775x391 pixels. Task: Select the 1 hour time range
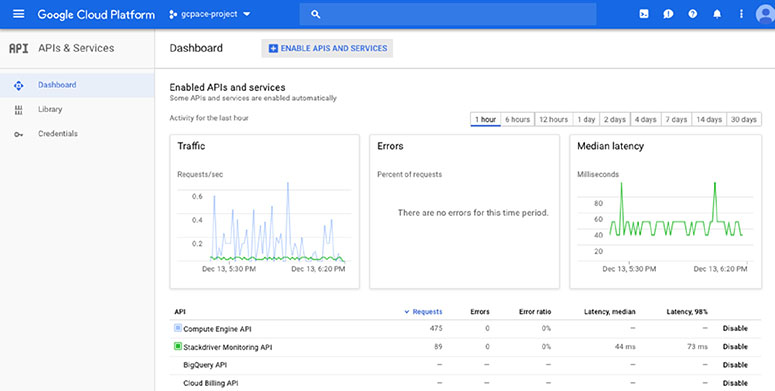click(485, 120)
